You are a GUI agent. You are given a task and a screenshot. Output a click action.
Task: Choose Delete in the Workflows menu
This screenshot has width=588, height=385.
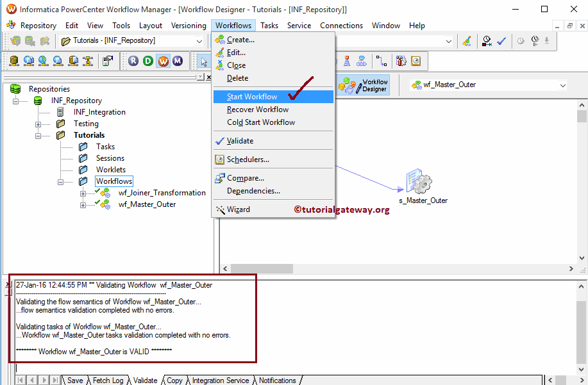point(273,78)
